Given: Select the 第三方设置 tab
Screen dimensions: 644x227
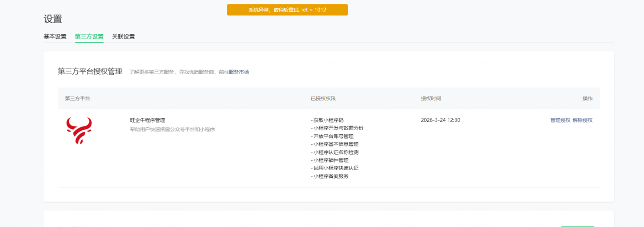Looking at the screenshot, I should click(x=89, y=36).
